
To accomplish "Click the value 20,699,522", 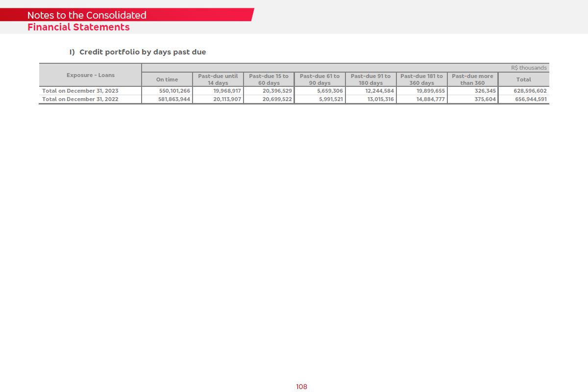I will (277, 99).
